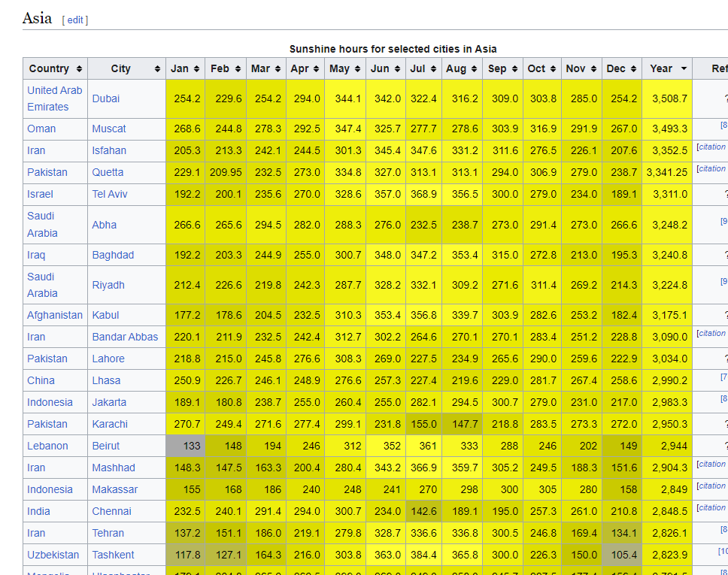Sort by Nov column header

[x=581, y=68]
